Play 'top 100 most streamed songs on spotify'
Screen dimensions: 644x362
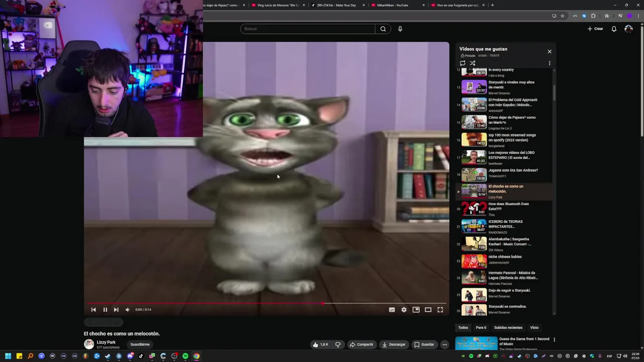pos(504,140)
